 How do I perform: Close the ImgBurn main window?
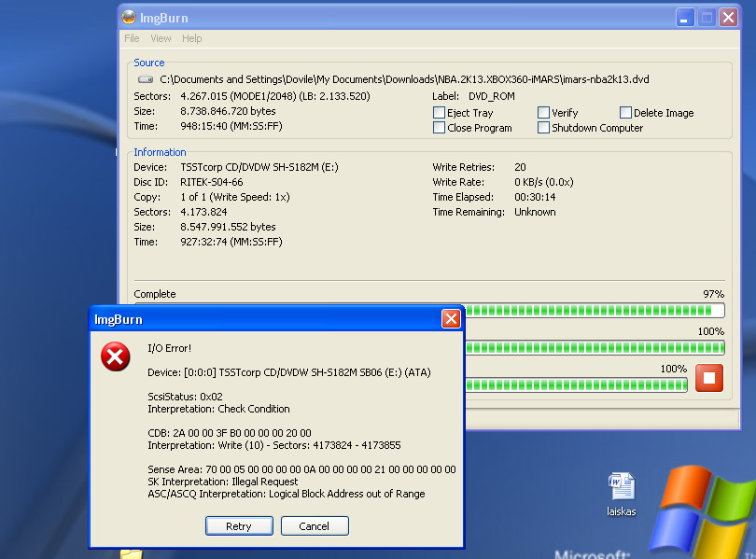click(x=728, y=18)
